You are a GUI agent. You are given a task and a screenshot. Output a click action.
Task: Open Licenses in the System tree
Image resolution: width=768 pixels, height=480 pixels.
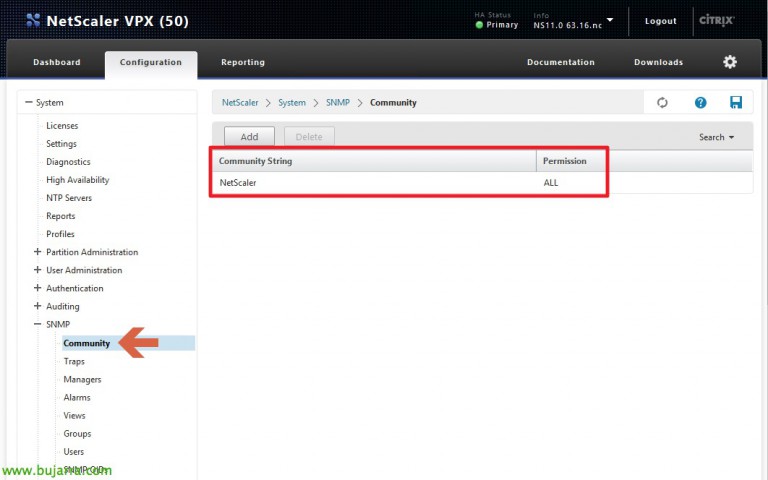(62, 125)
